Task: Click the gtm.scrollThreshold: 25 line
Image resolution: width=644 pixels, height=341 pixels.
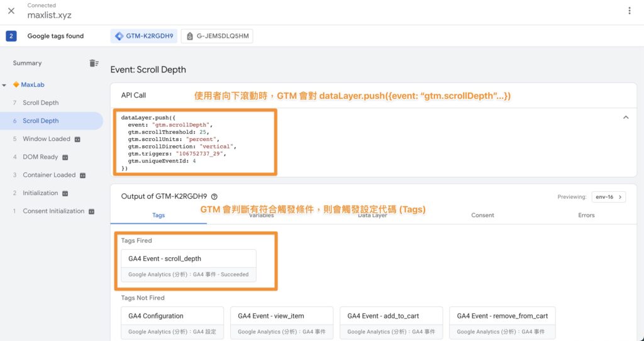Action: point(169,132)
